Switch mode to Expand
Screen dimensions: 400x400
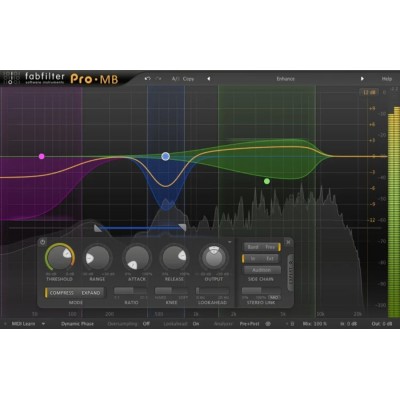click(91, 293)
